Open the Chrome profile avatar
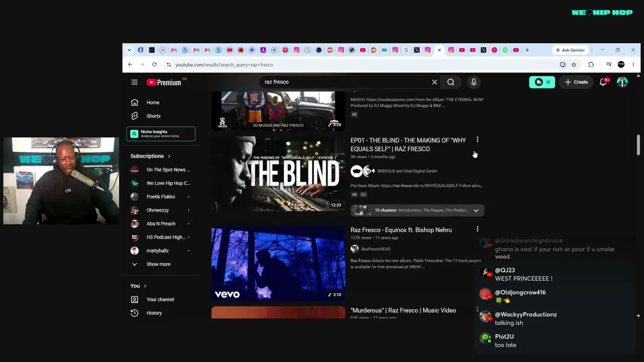The height and width of the screenshot is (362, 644). pos(621,64)
